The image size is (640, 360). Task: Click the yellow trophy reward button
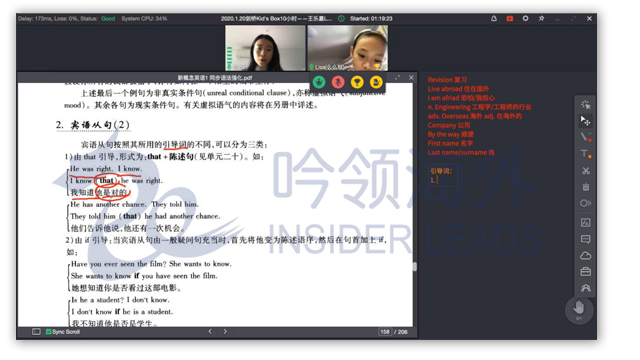pos(357,82)
